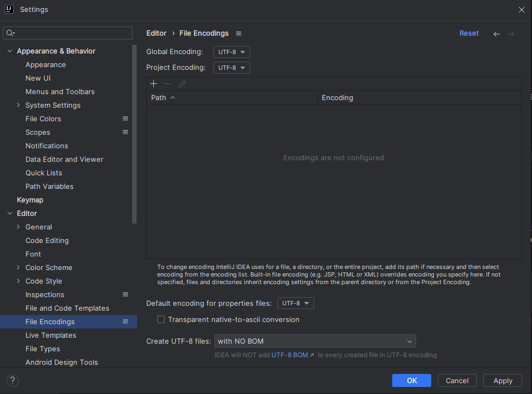532x394 pixels.
Task: Click the settings icon next to File Colors
Action: [125, 119]
